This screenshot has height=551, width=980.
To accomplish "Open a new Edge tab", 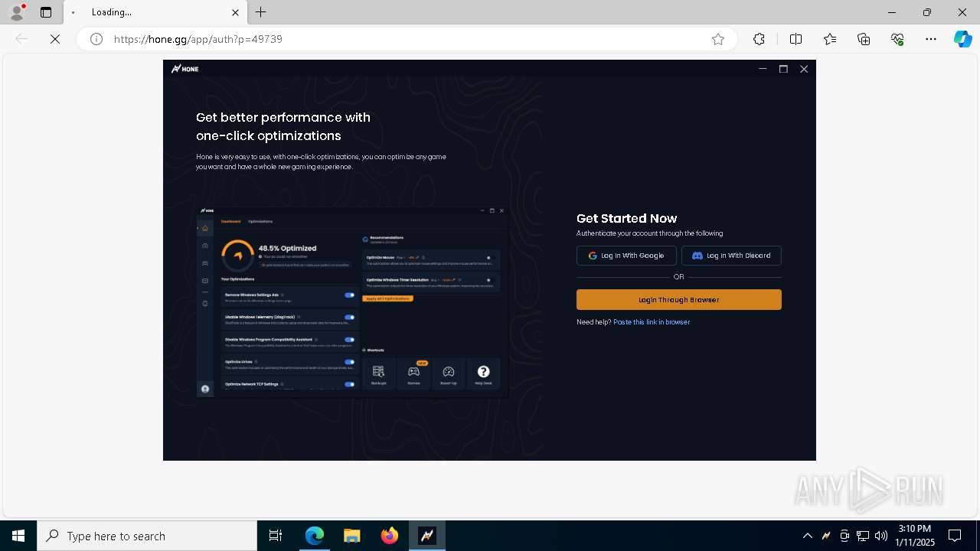I will click(x=261, y=12).
